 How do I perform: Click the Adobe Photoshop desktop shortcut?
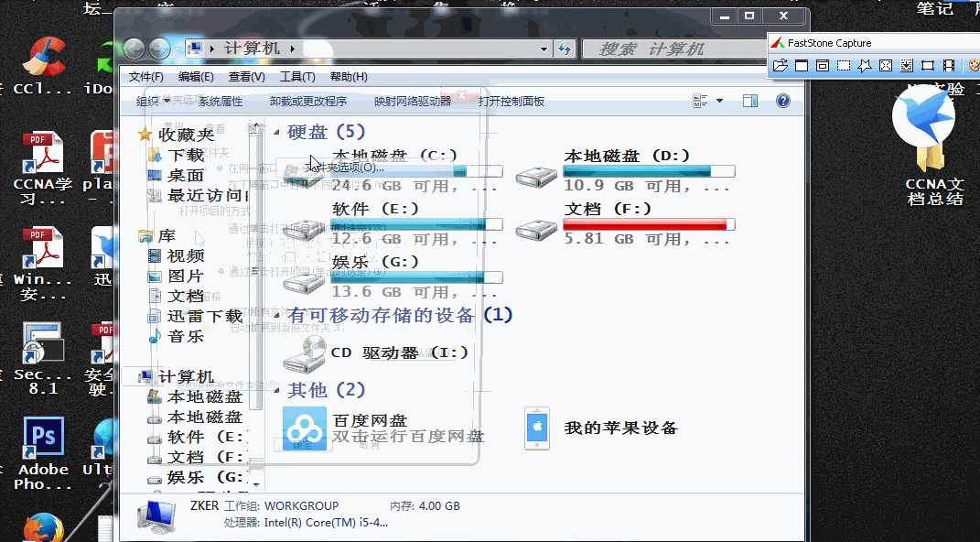[x=43, y=438]
